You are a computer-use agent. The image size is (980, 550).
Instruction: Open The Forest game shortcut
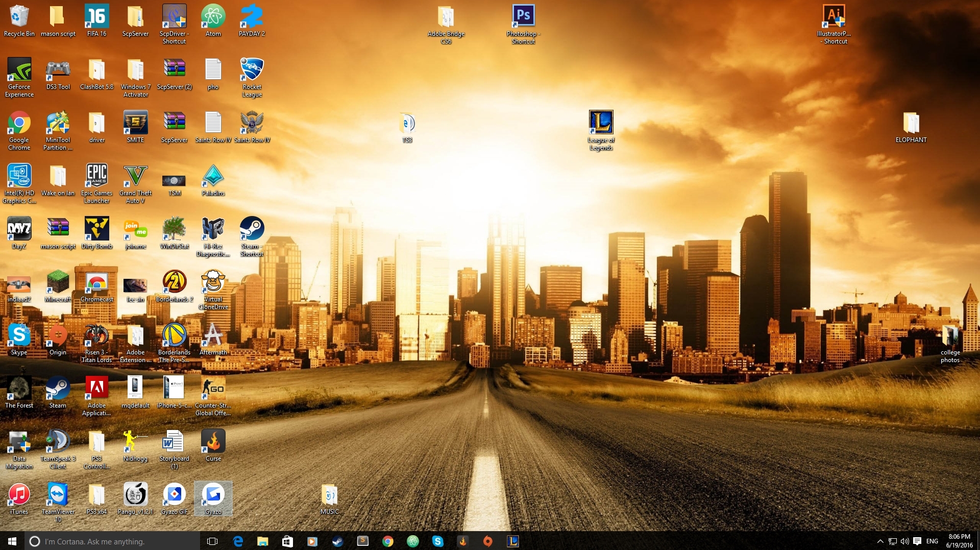pos(19,393)
